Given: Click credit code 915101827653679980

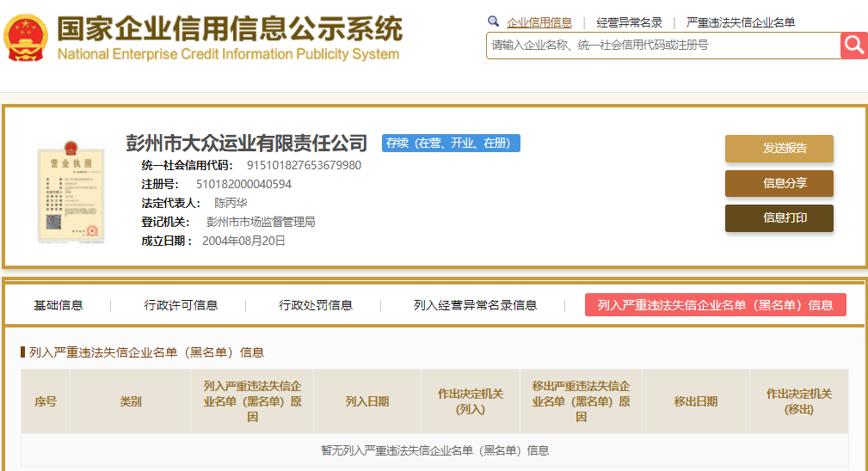Looking at the screenshot, I should pos(304,165).
